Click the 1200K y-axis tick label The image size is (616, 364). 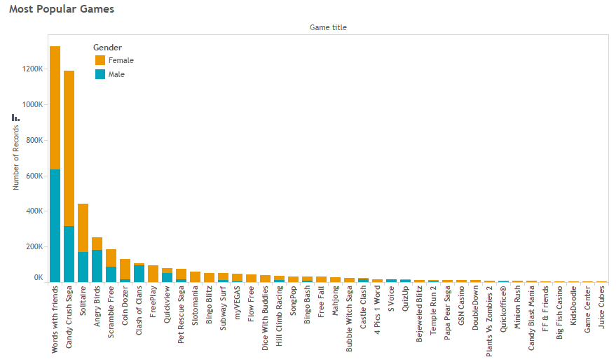click(33, 69)
